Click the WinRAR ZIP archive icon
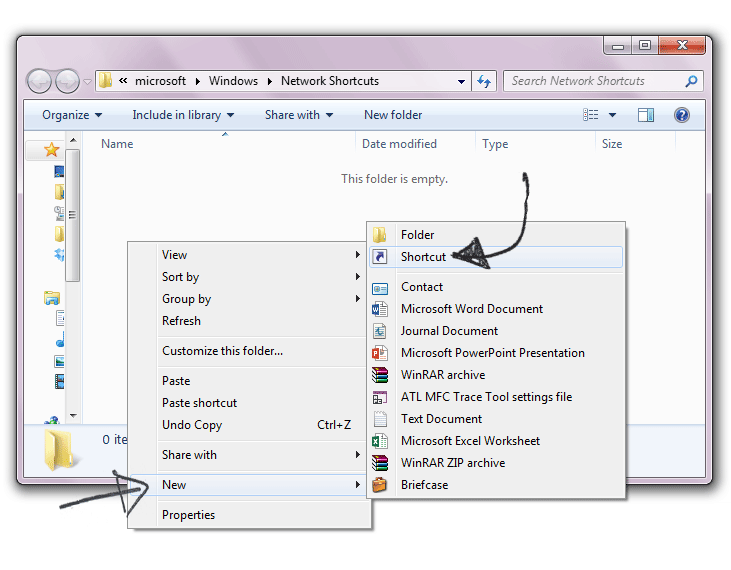 (379, 463)
